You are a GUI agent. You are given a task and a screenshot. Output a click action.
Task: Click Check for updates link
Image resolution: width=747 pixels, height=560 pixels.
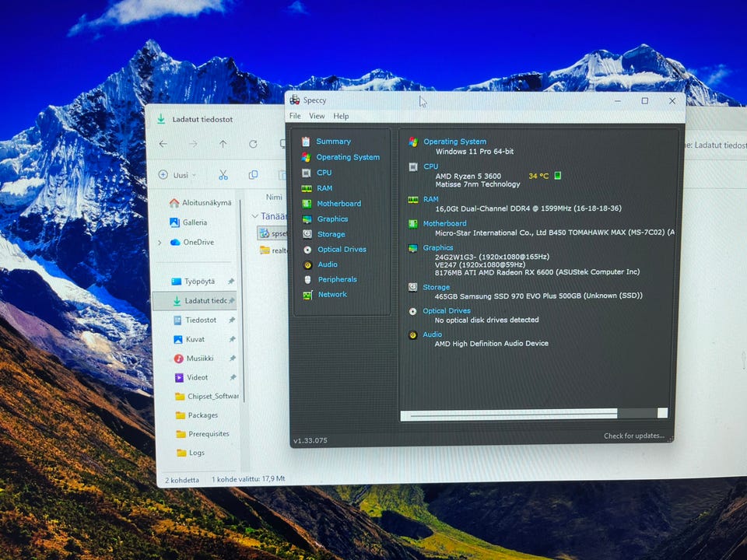point(634,436)
